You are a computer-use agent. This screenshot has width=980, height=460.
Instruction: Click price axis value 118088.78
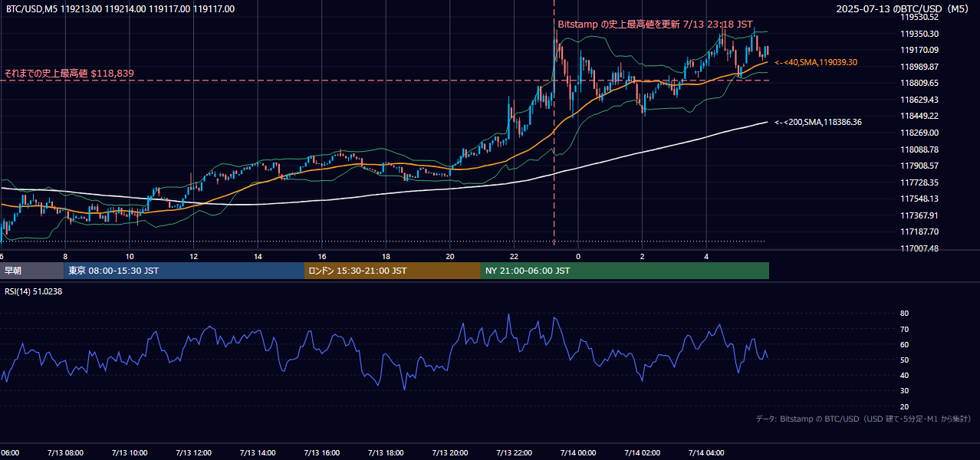point(920,149)
